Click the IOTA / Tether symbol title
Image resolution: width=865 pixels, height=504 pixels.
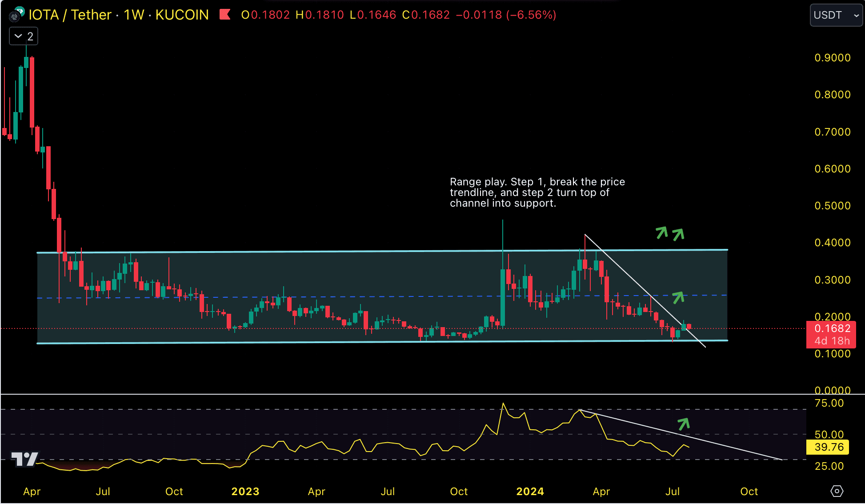tap(70, 15)
